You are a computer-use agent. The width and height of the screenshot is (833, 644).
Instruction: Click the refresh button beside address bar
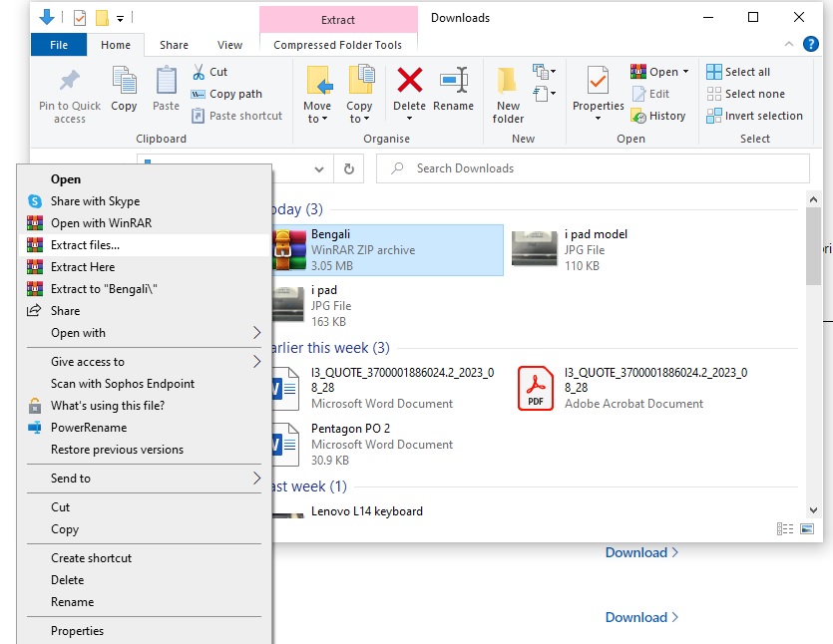(x=348, y=168)
